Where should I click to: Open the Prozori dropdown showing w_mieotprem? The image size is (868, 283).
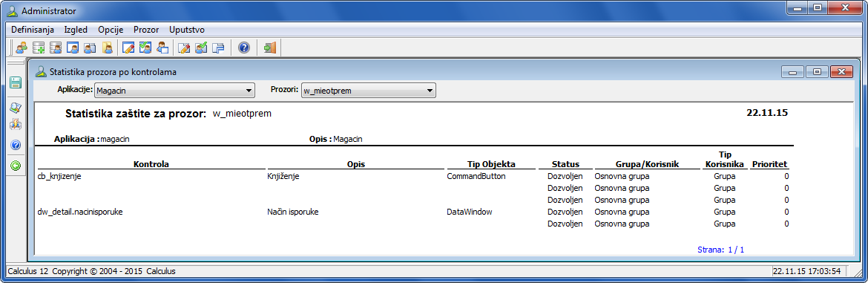pos(369,91)
